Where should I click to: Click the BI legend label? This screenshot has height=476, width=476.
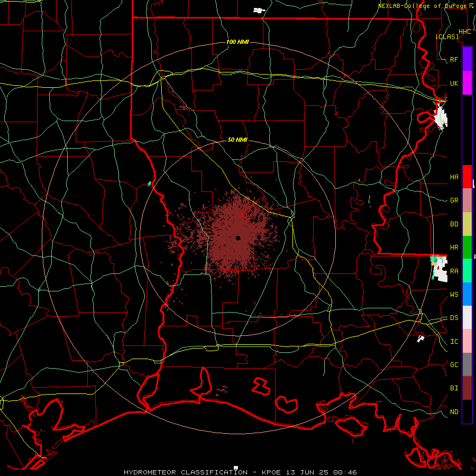[x=454, y=388]
